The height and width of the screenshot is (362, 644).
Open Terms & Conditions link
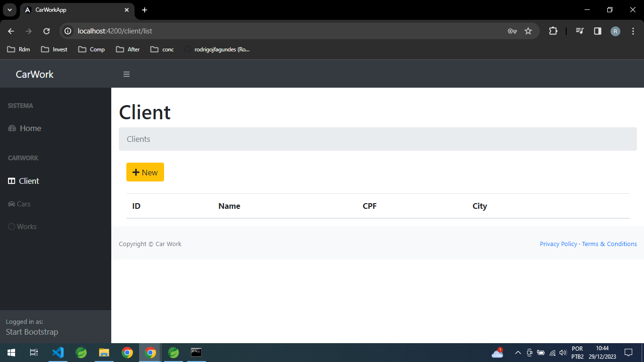[609, 244]
